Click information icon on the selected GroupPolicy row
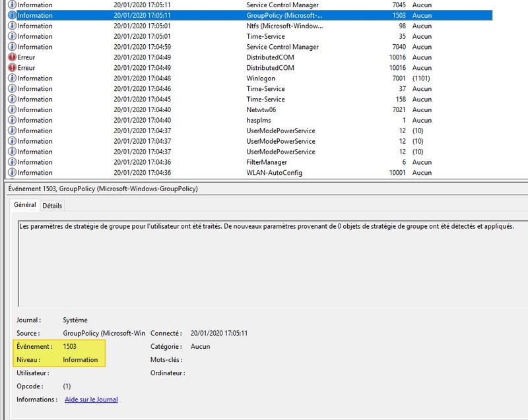Image resolution: width=528 pixels, height=420 pixels. [x=12, y=15]
